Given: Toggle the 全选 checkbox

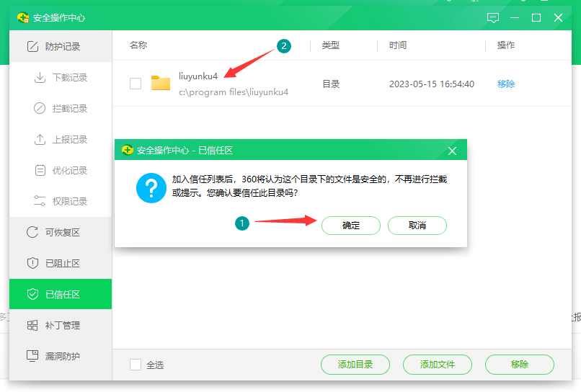Looking at the screenshot, I should pyautogui.click(x=136, y=365).
